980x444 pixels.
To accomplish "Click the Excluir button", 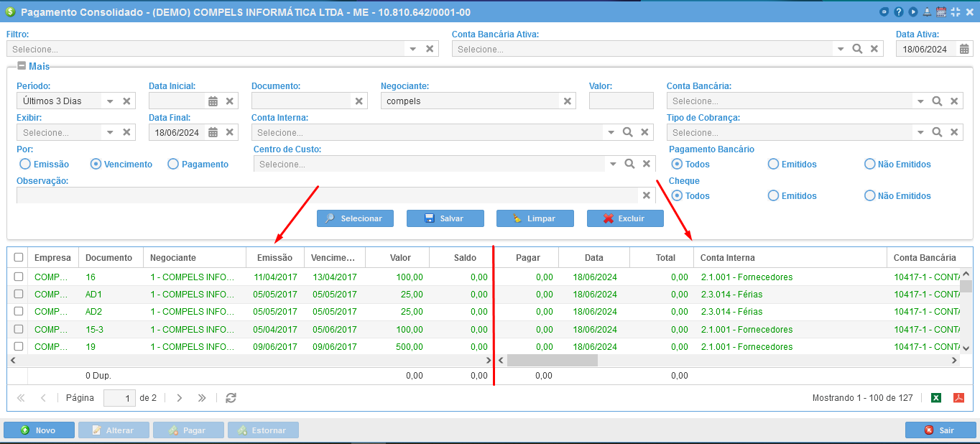I will point(625,218).
